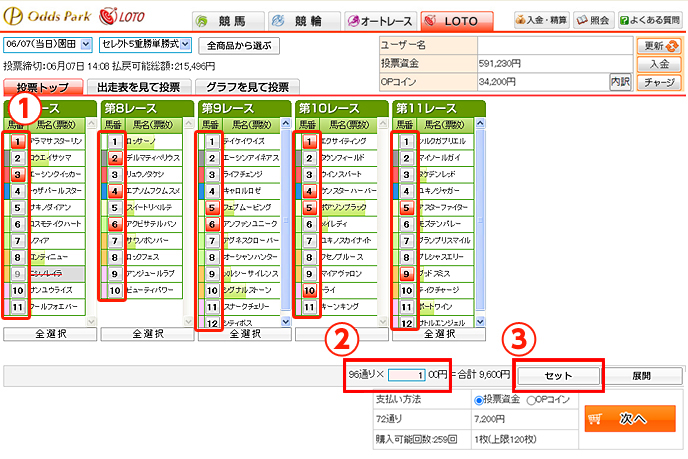Click the Odds Park logo
The width and height of the screenshot is (688, 459).
47,17
